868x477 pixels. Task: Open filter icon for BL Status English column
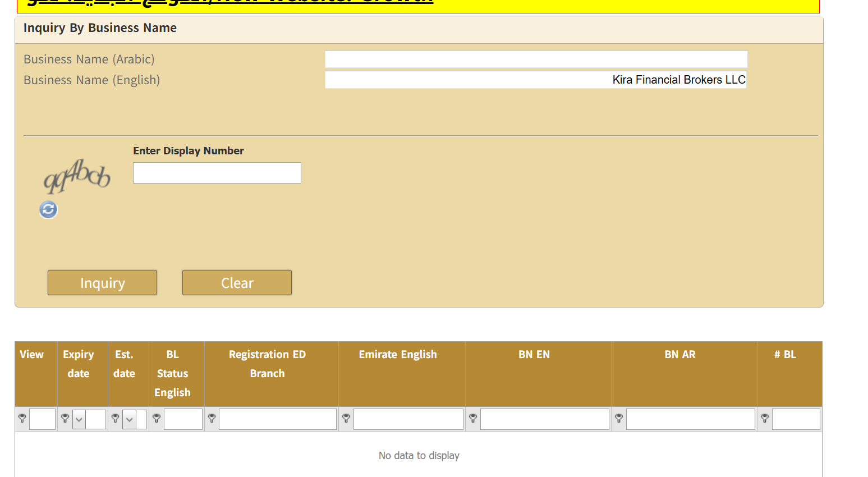pos(157,419)
